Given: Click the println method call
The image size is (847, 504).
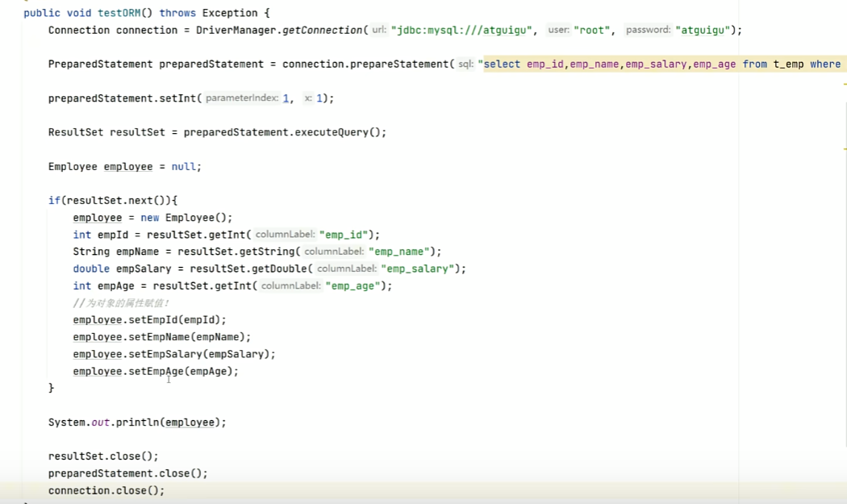Looking at the screenshot, I should tap(138, 423).
